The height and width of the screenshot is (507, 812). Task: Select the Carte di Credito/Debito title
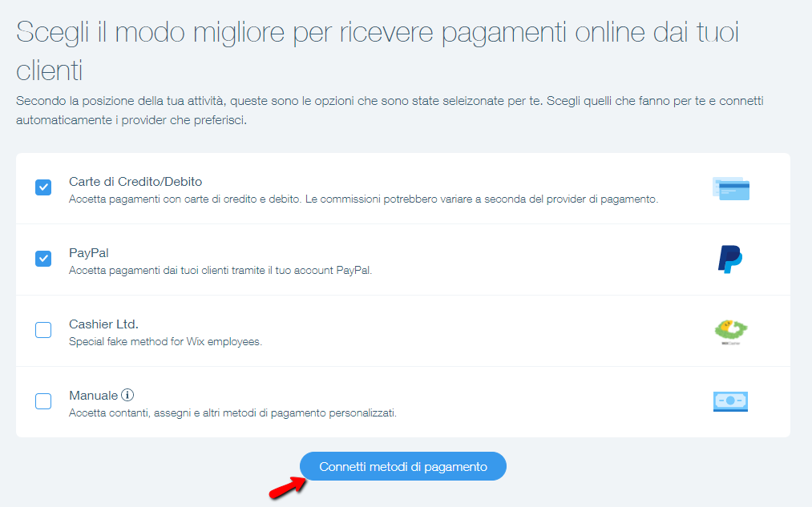point(135,182)
